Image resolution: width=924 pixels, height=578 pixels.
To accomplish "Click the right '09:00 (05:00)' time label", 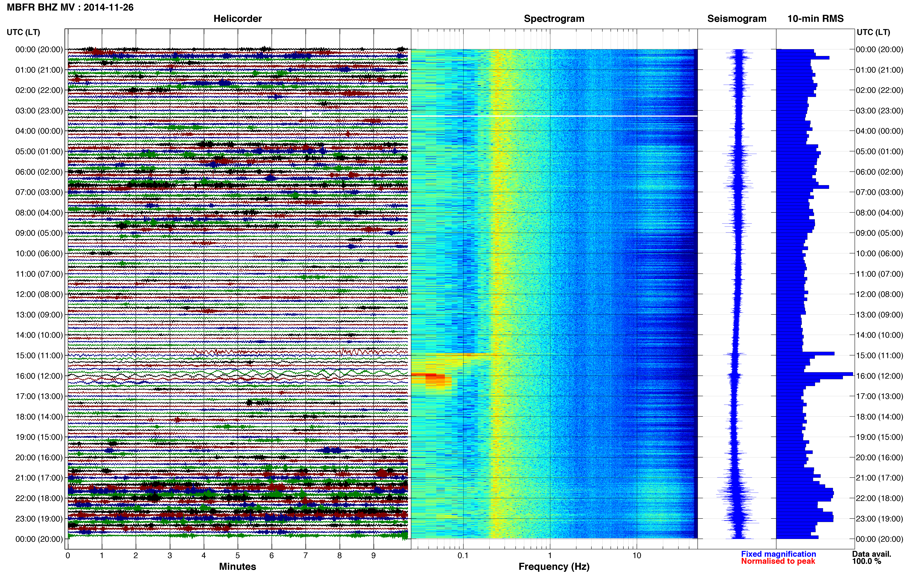I will (879, 233).
